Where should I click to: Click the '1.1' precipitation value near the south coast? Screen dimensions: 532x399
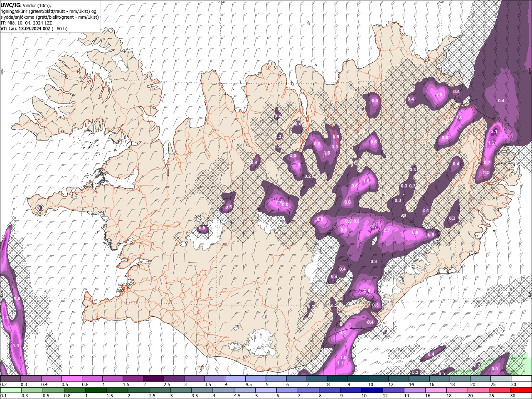point(340,363)
